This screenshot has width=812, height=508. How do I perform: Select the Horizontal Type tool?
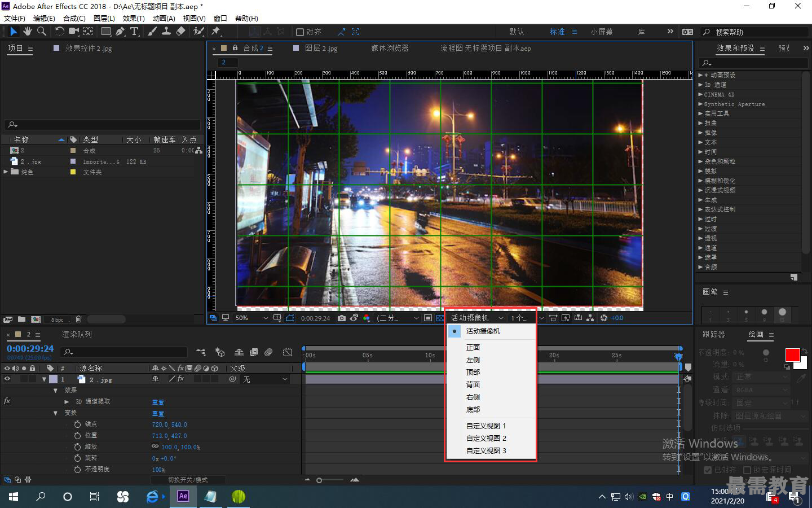coord(134,32)
